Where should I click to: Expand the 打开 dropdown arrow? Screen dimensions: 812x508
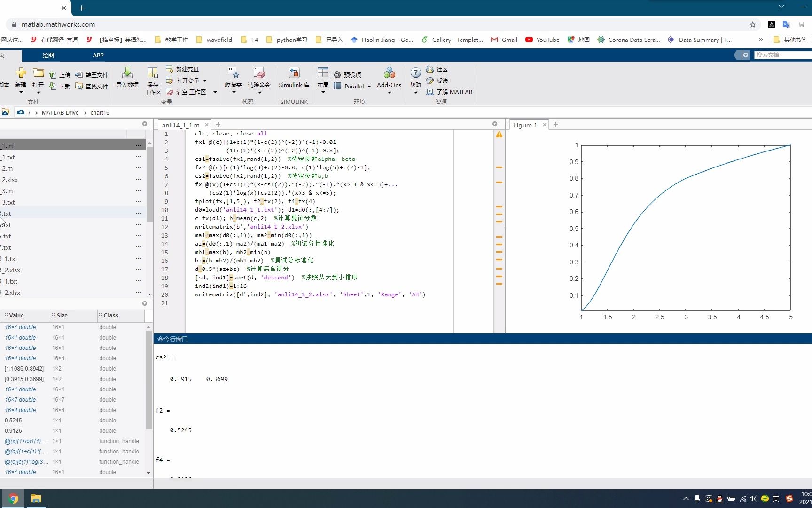[38, 93]
